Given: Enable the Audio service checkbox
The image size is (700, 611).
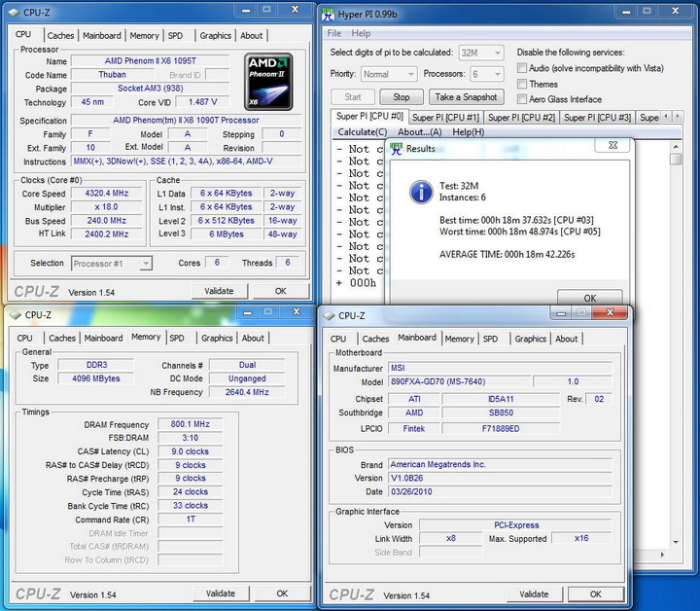Looking at the screenshot, I should click(x=522, y=68).
